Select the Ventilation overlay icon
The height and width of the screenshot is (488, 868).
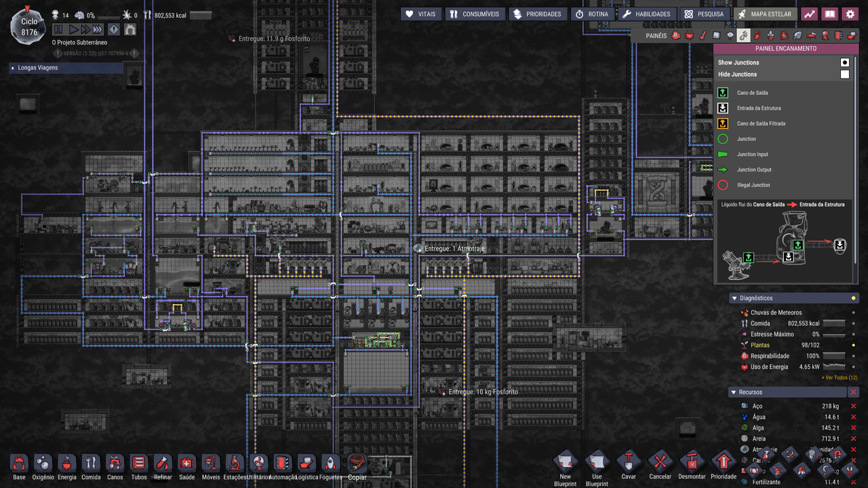(757, 35)
